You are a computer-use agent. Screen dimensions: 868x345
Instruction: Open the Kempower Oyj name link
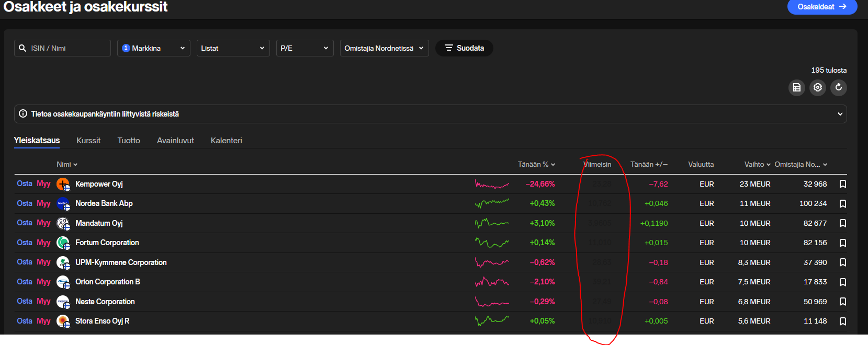(99, 184)
